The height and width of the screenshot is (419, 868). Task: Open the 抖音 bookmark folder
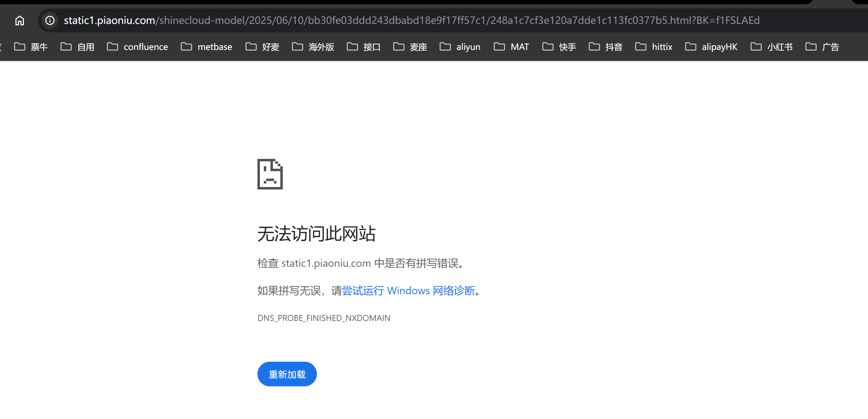[606, 47]
